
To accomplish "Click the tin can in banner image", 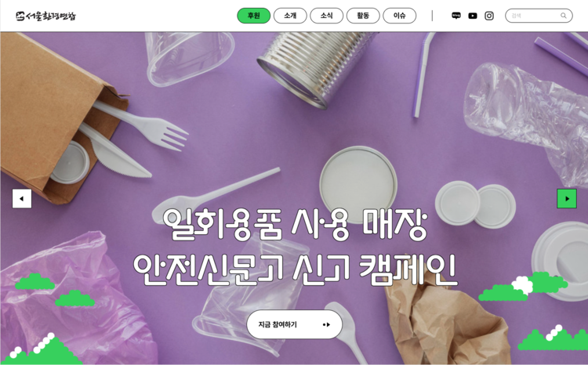I will pyautogui.click(x=317, y=67).
